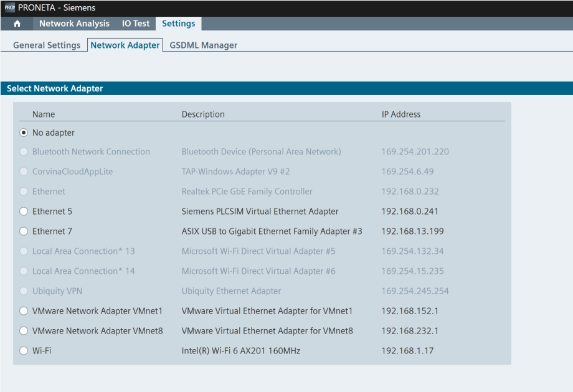
Task: Click the Intel(R) Wi-Fi 6 AX201 description
Action: [x=240, y=351]
